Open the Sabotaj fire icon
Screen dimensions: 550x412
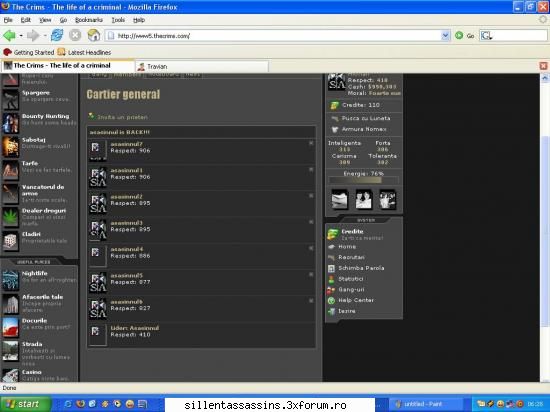click(x=10, y=146)
